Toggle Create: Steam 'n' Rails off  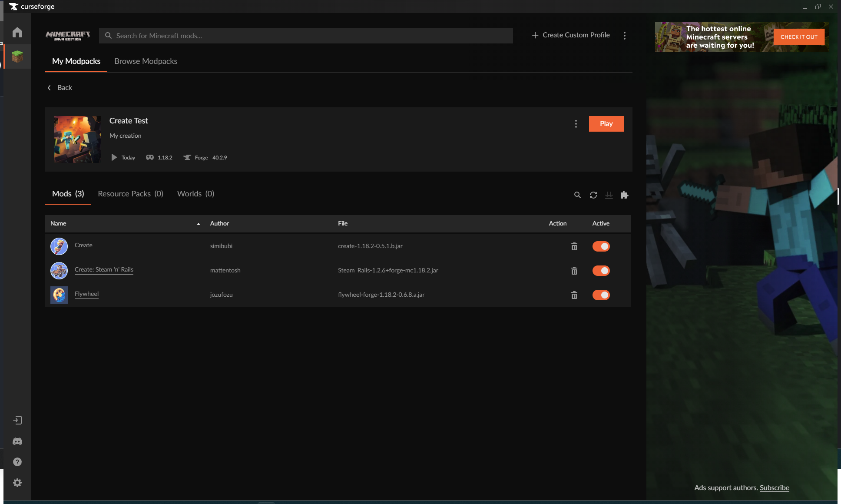[601, 270]
